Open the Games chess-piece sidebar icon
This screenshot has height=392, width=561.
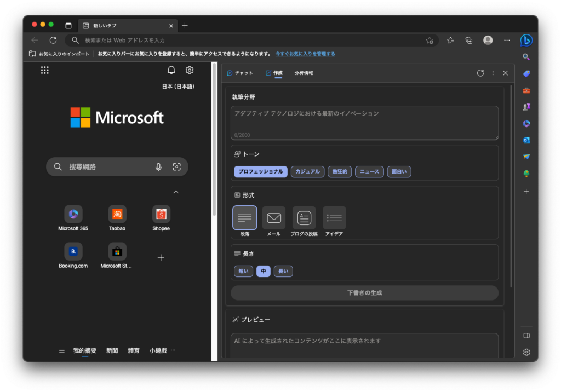pos(526,107)
